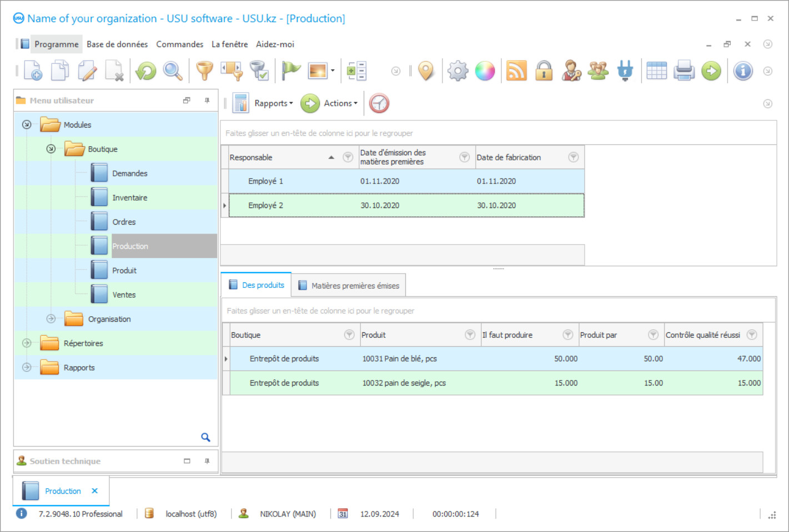Click the status bar calendar icon
789x532 pixels.
pos(343,514)
